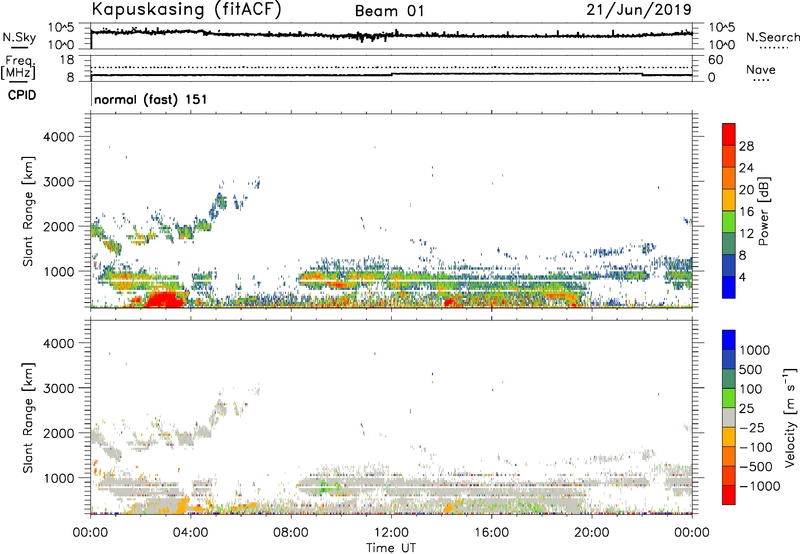Click the 16:00 time axis tick label
The image size is (800, 554).
[491, 533]
